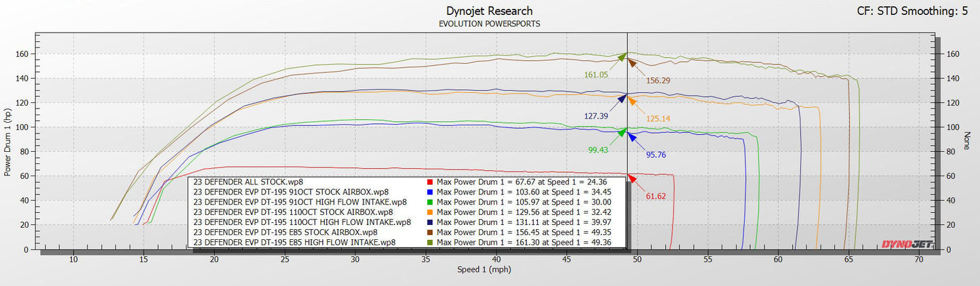Click the red legend swatch for ALL STOCK
The image size is (980, 286).
click(x=431, y=182)
